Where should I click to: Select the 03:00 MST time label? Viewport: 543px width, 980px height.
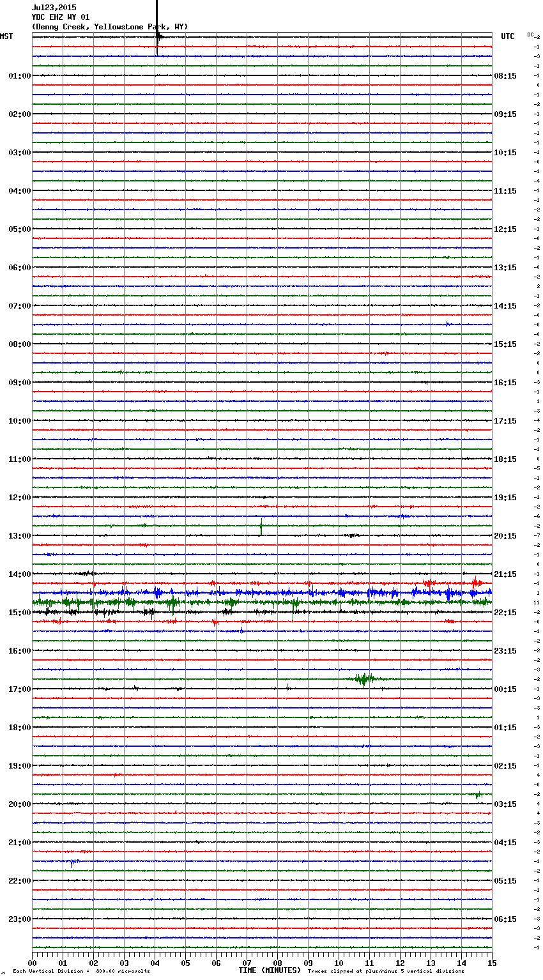click(20, 153)
